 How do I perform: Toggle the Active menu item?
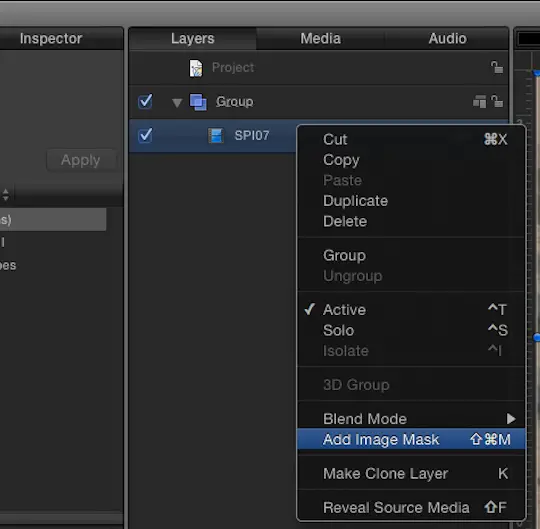point(411,310)
